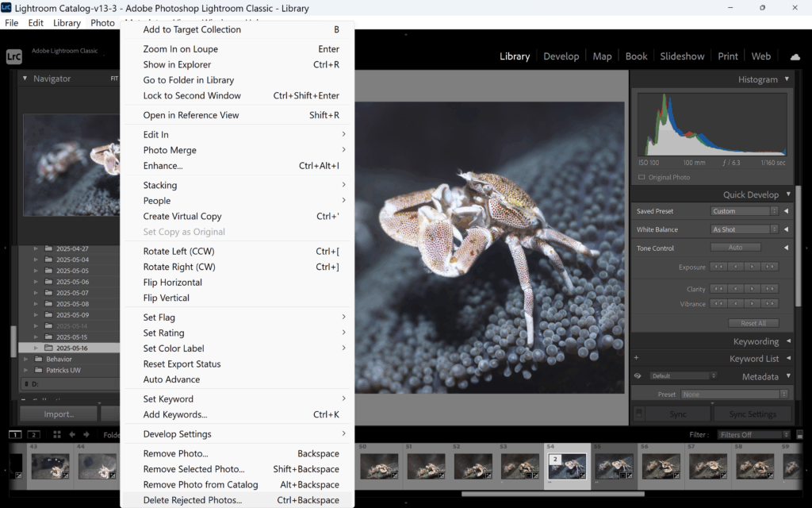Increase Clarity by a large step
Image resolution: width=812 pixels, height=508 pixels.
pyautogui.click(x=769, y=289)
